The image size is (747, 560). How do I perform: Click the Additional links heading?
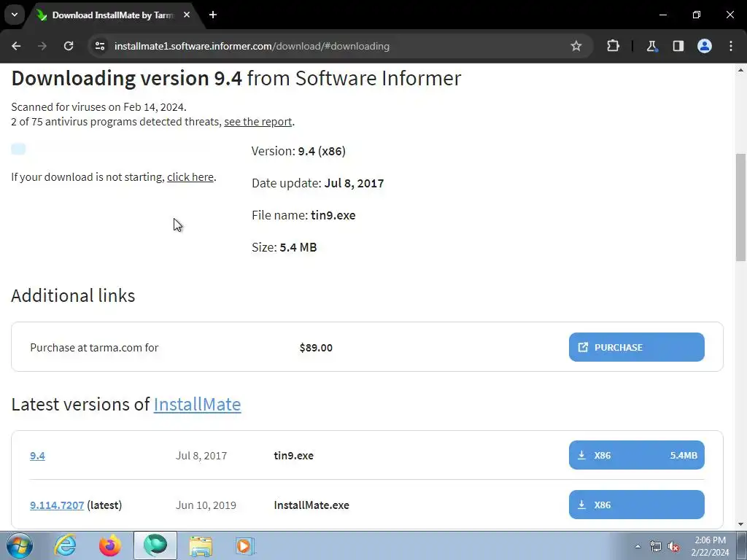pos(73,296)
